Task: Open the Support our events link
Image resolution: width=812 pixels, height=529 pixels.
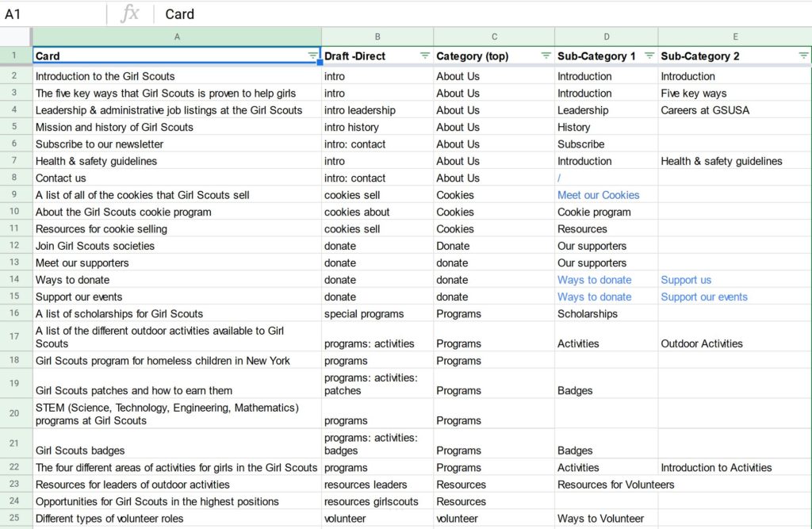Action: pyautogui.click(x=704, y=297)
